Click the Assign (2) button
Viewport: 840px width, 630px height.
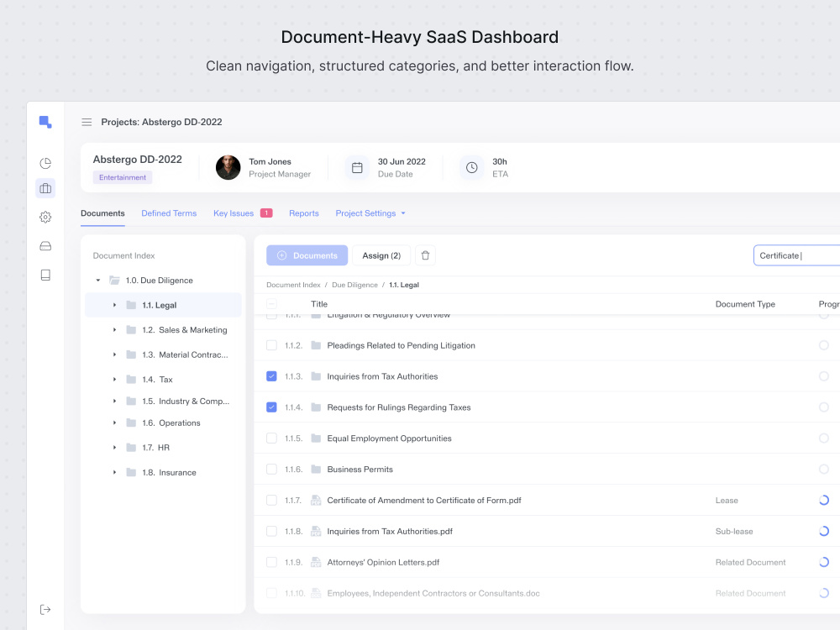click(x=381, y=255)
